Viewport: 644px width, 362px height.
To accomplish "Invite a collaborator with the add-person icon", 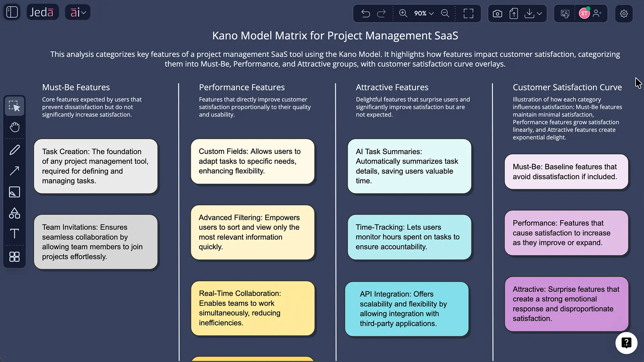I will coord(598,13).
